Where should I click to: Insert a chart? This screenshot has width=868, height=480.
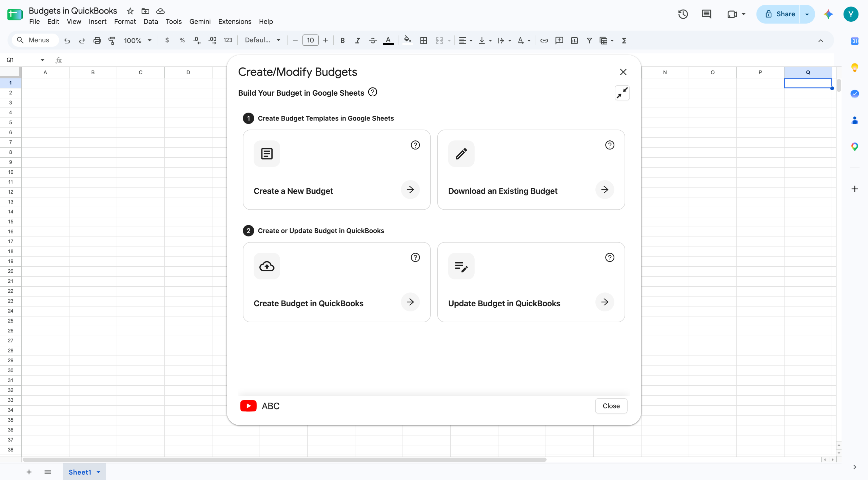[x=574, y=40]
